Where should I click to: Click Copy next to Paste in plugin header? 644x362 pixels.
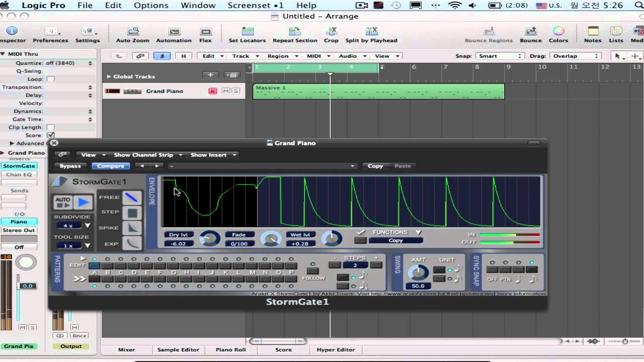[375, 166]
